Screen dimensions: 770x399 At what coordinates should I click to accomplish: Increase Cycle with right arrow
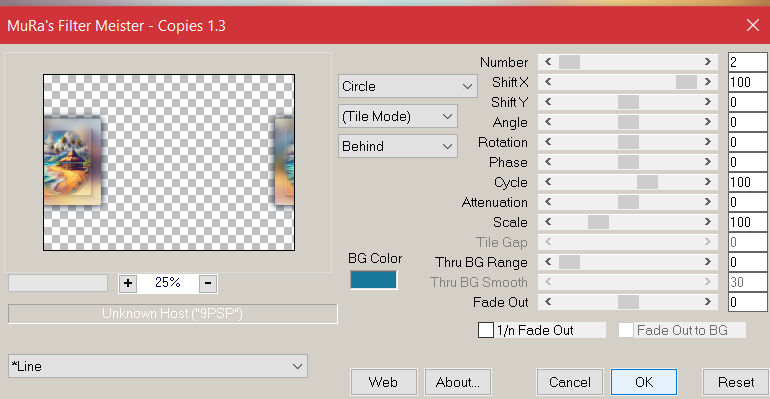pyautogui.click(x=708, y=182)
